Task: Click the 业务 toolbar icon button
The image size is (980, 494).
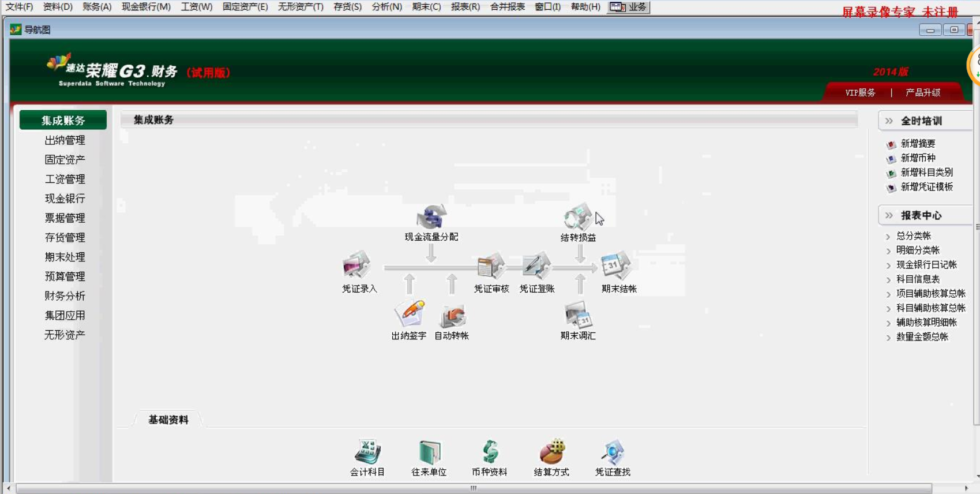Action: tap(628, 7)
